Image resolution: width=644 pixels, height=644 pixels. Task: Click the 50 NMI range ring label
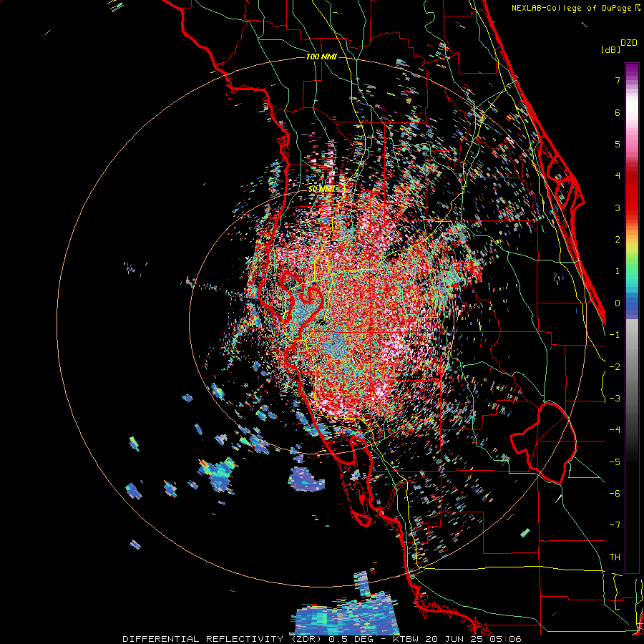tap(321, 189)
